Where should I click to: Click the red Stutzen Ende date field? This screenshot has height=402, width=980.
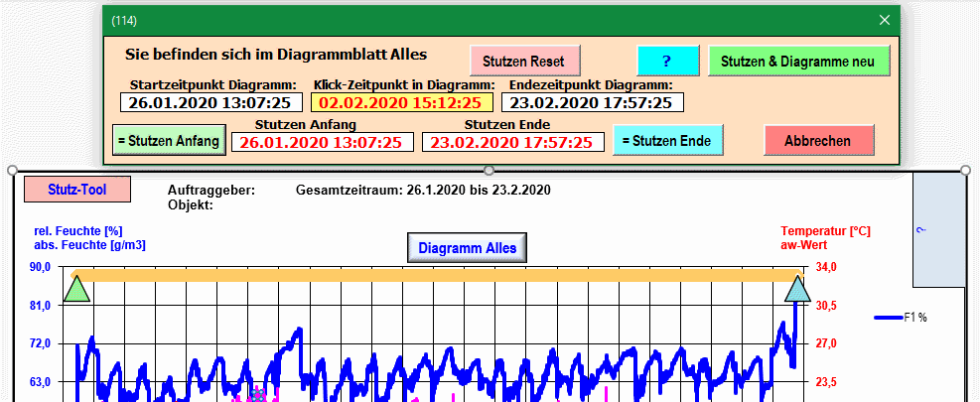[513, 142]
